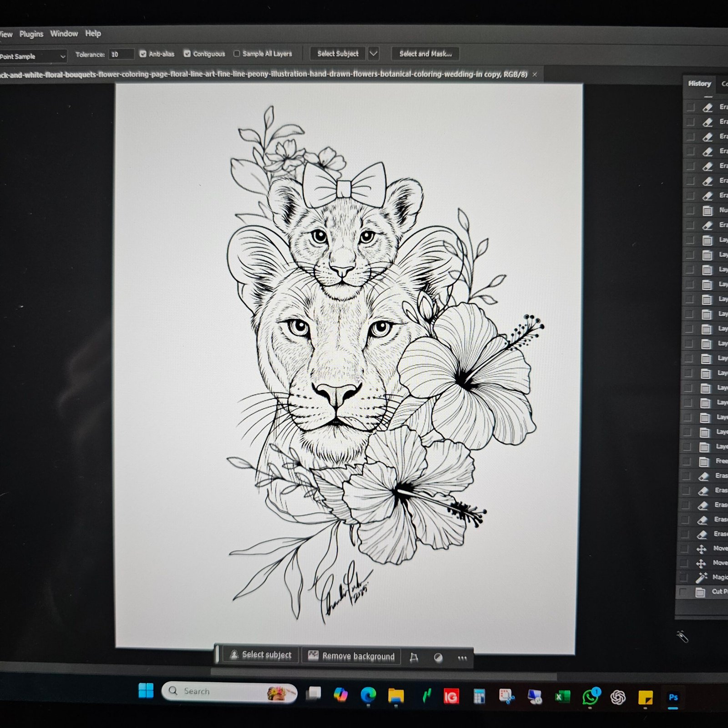Click the Magic Wand history state icon

pyautogui.click(x=701, y=577)
